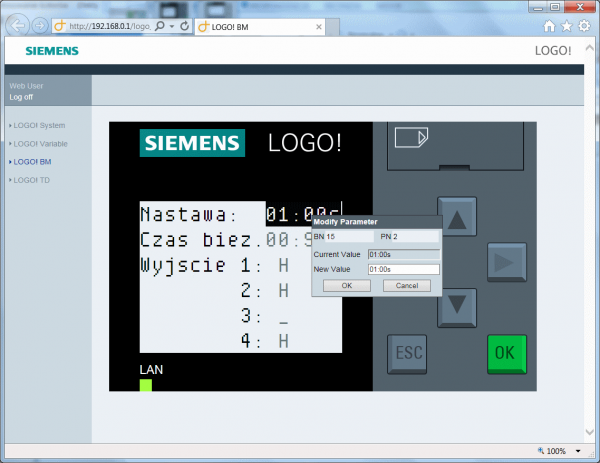Open the address bar dropdown arrow

172,26
